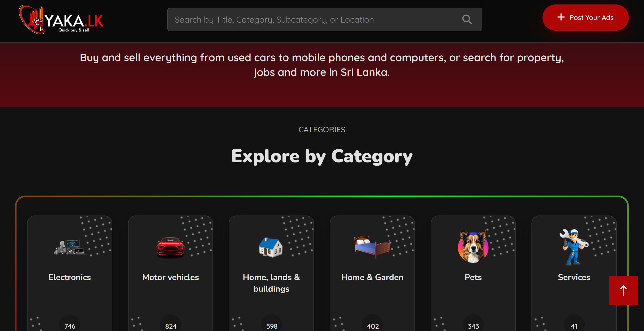Open Home, lands & buildings category

click(x=271, y=283)
